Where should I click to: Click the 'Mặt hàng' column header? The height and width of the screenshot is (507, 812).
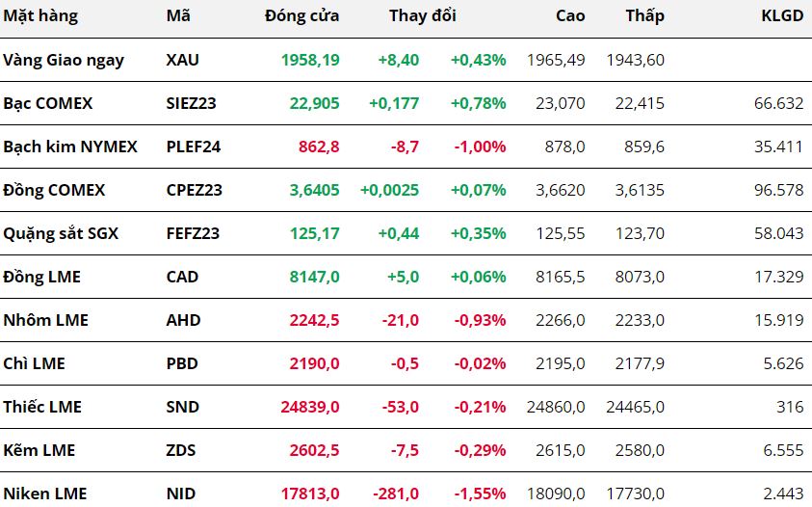coord(40,16)
